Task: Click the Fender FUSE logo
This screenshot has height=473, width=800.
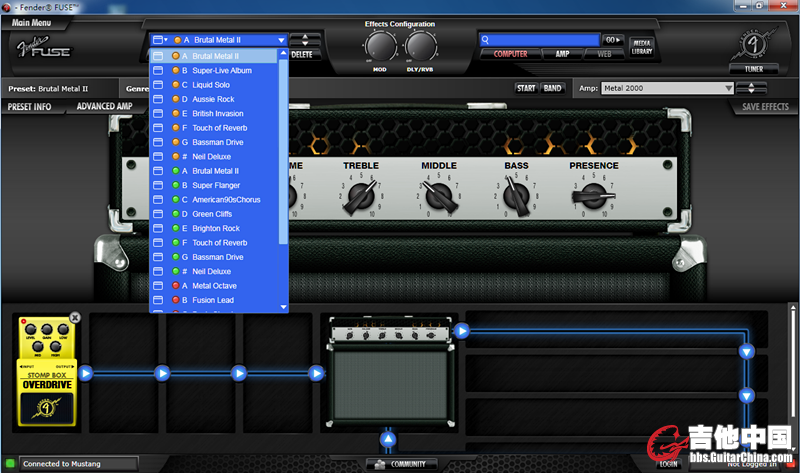Action: point(43,47)
